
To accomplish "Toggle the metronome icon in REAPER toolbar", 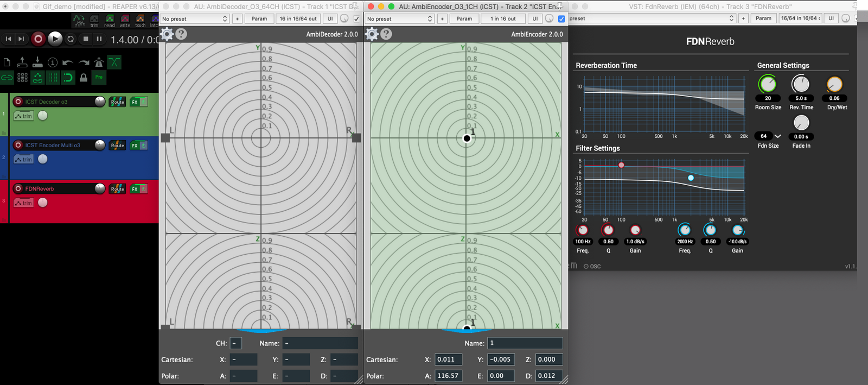I will [99, 62].
